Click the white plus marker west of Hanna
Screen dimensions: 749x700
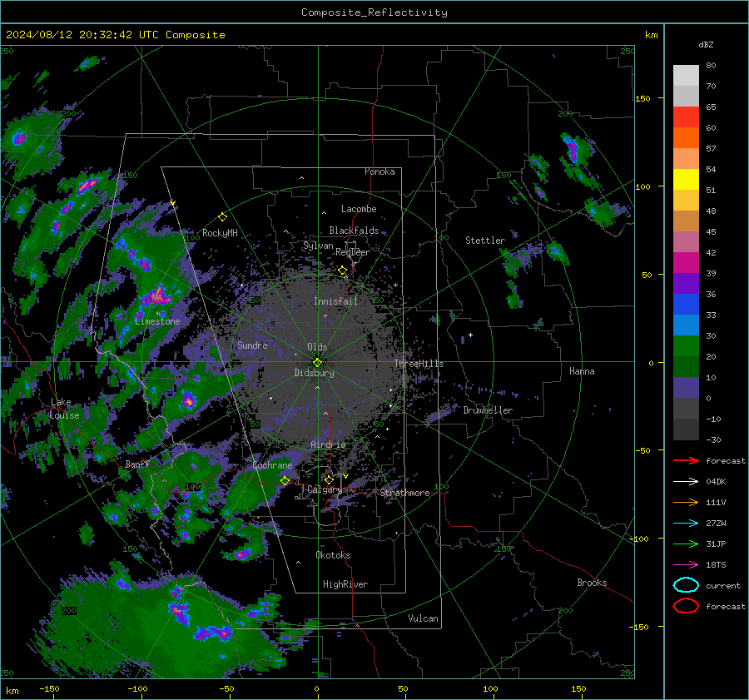pos(470,335)
